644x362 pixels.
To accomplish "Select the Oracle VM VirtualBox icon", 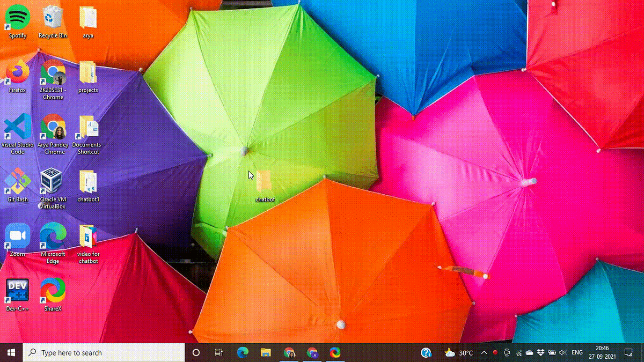I will click(53, 188).
